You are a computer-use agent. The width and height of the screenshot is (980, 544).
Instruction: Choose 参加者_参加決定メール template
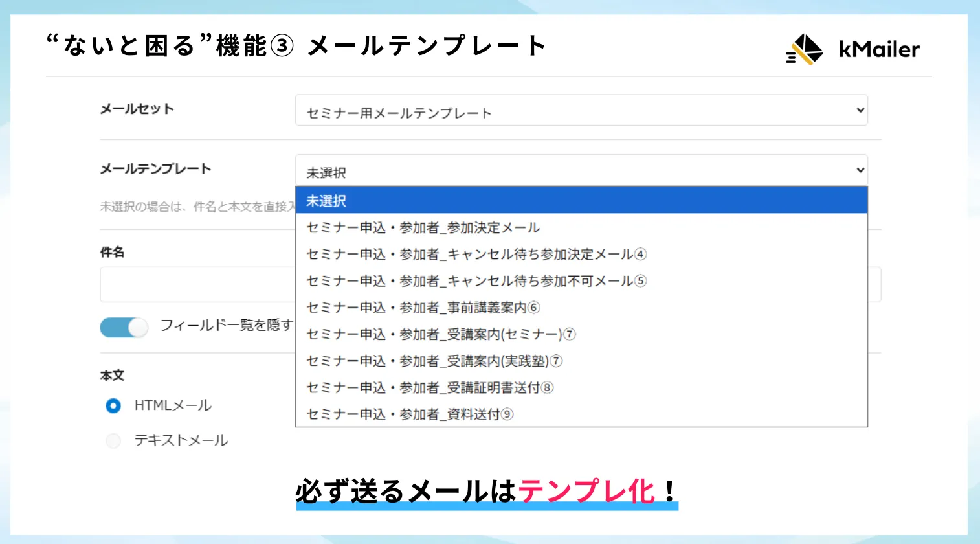(423, 228)
